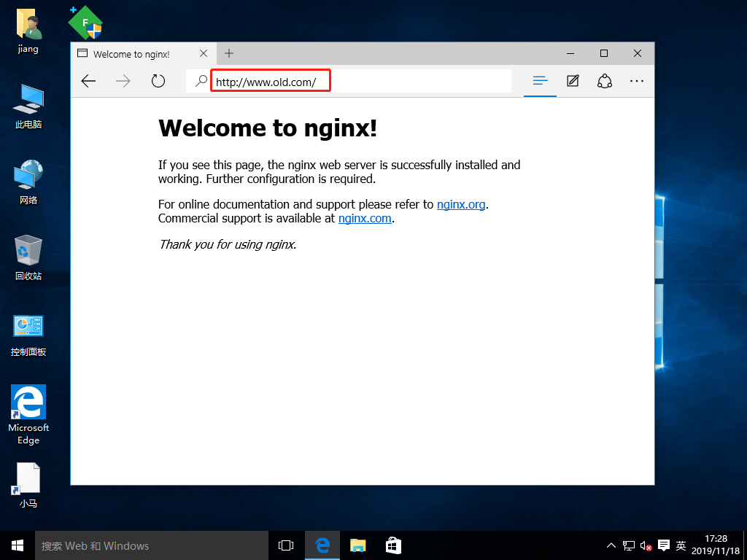Click the muted volume tray icon
Screen dimensions: 747x560
coord(646,545)
